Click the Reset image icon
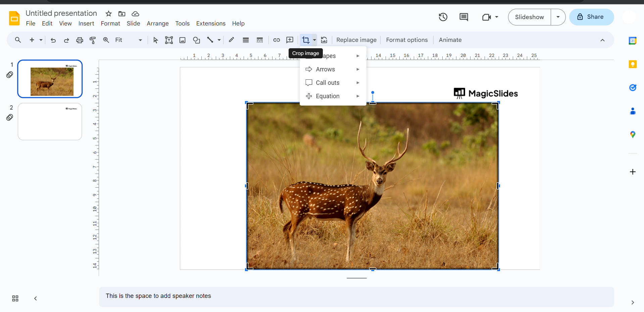The width and height of the screenshot is (644, 312). pos(324,40)
